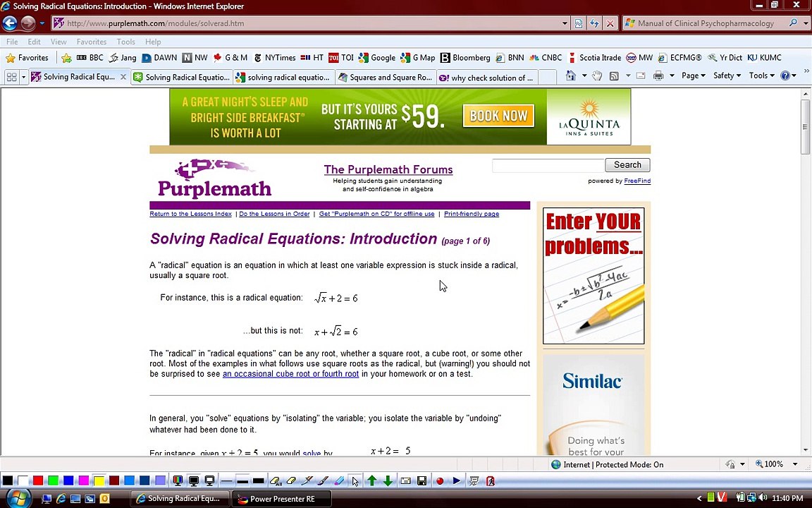Click Do the Lessons in Order link

[x=274, y=214]
